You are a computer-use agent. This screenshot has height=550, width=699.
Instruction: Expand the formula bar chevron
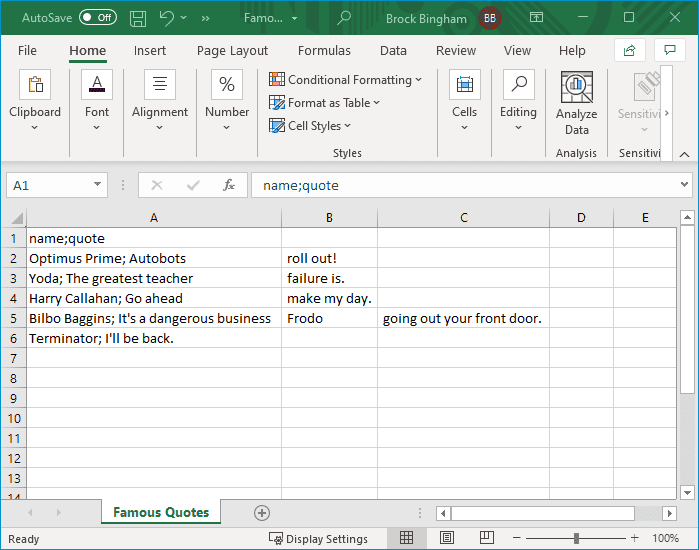click(x=684, y=184)
